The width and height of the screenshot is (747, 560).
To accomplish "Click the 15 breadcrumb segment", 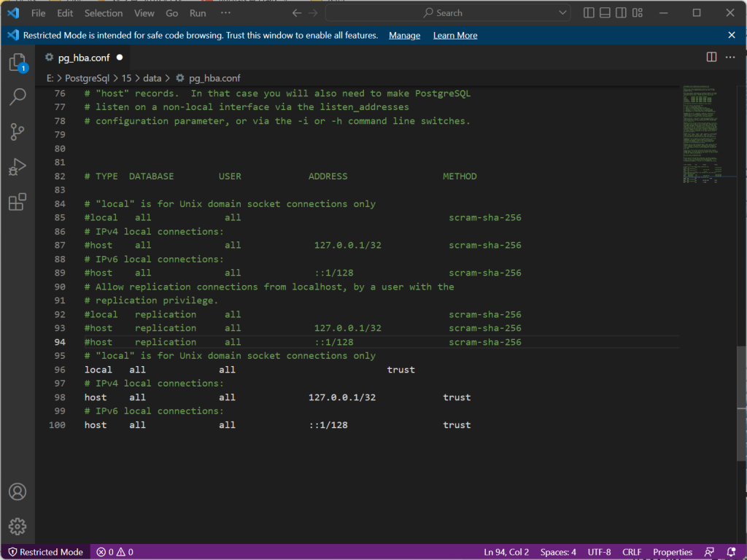I will 126,78.
